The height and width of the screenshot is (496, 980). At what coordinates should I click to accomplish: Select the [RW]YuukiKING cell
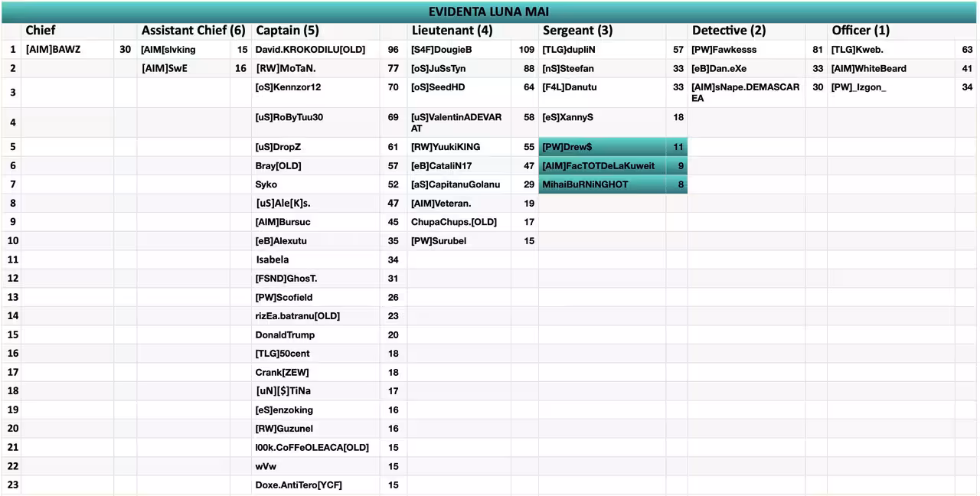(459, 147)
